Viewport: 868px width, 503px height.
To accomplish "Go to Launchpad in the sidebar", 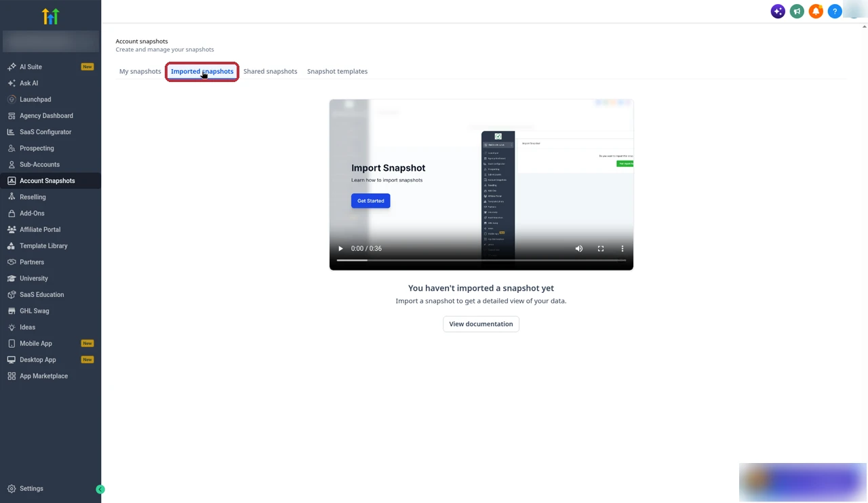I will point(50,100).
